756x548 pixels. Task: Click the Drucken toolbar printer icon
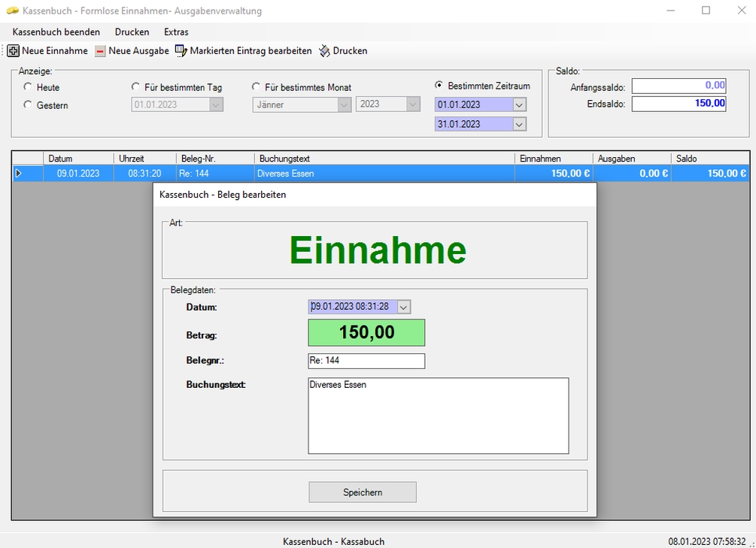[324, 51]
